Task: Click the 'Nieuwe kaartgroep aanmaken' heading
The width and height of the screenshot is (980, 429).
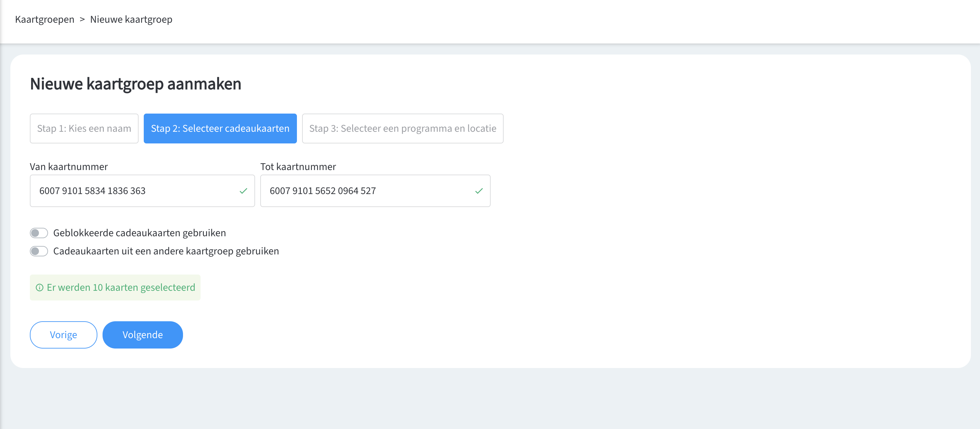Action: tap(135, 84)
